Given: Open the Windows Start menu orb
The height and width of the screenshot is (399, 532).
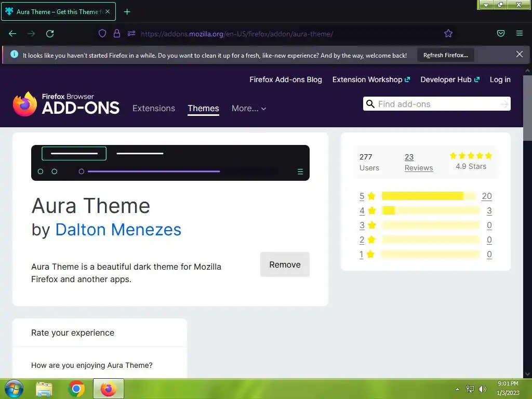Looking at the screenshot, I should (x=14, y=389).
